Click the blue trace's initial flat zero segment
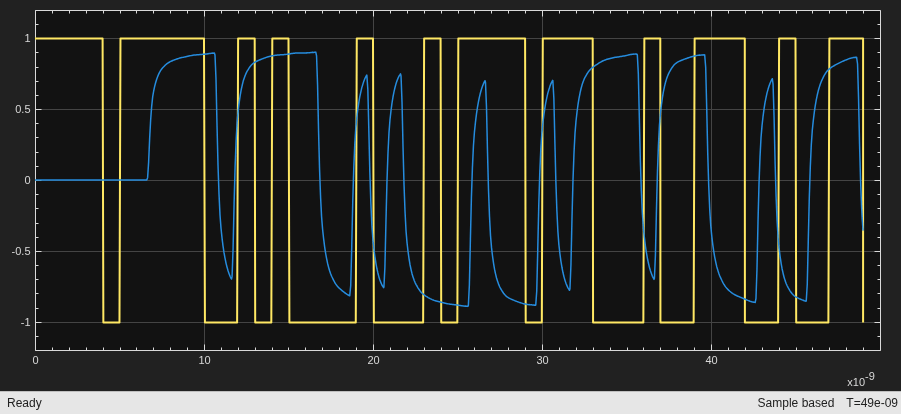The image size is (901, 414). click(x=91, y=180)
